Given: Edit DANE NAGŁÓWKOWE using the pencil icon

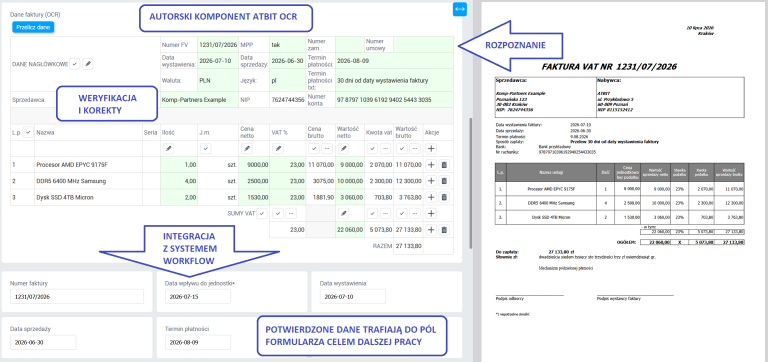Looking at the screenshot, I should point(87,64).
